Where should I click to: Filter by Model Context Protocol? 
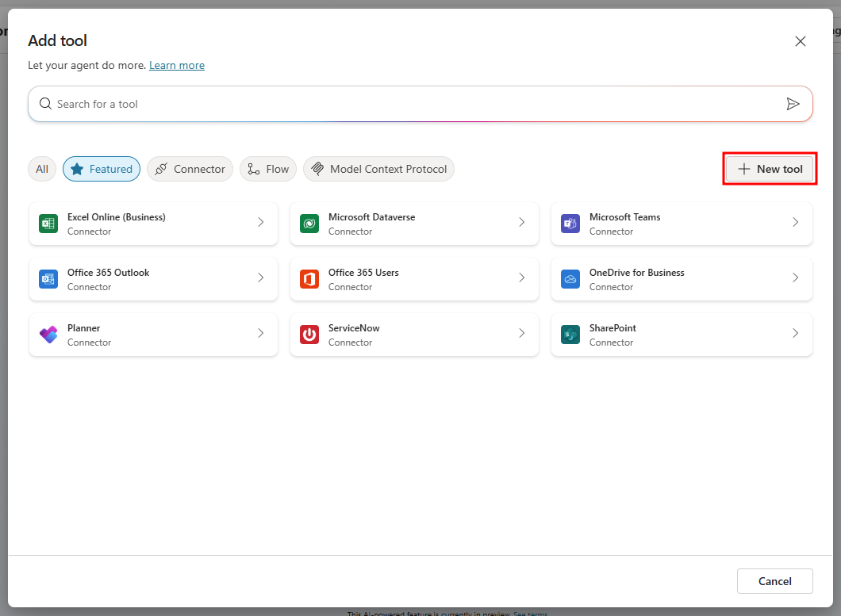click(x=378, y=169)
